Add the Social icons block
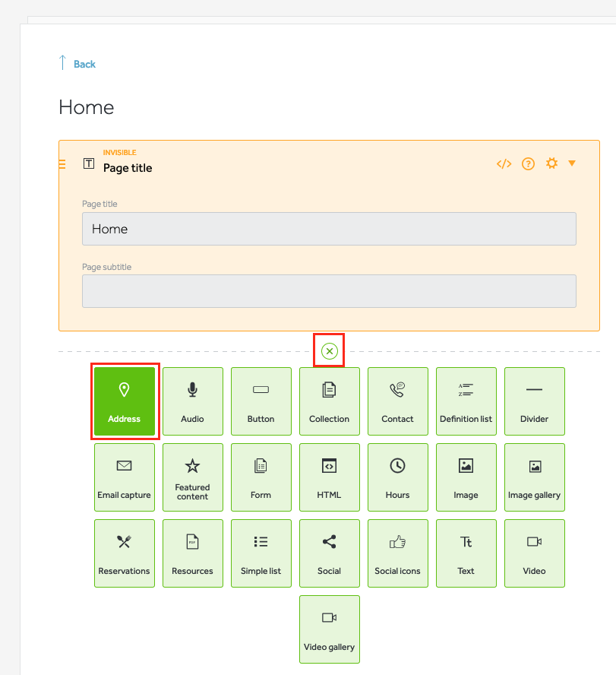This screenshot has width=616, height=675. tap(397, 553)
